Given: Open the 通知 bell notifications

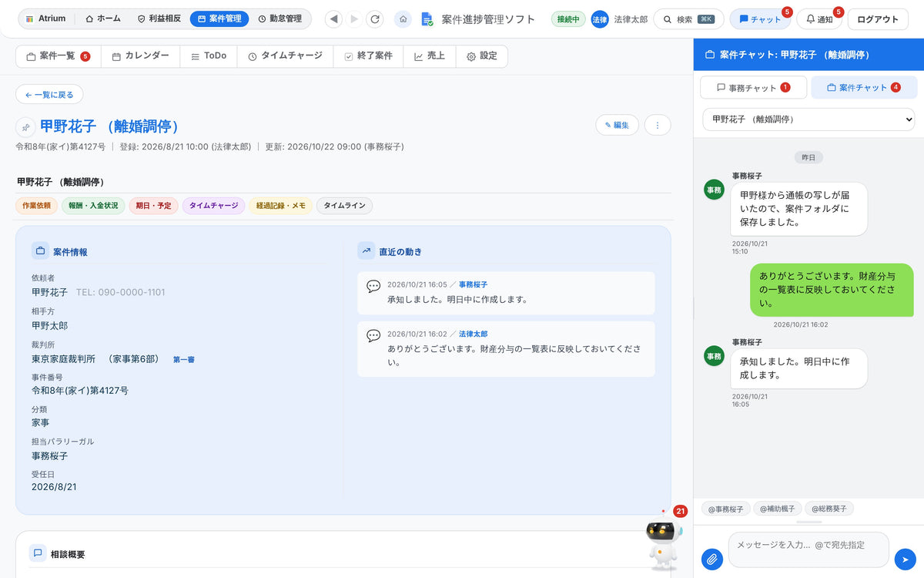Looking at the screenshot, I should click(820, 19).
